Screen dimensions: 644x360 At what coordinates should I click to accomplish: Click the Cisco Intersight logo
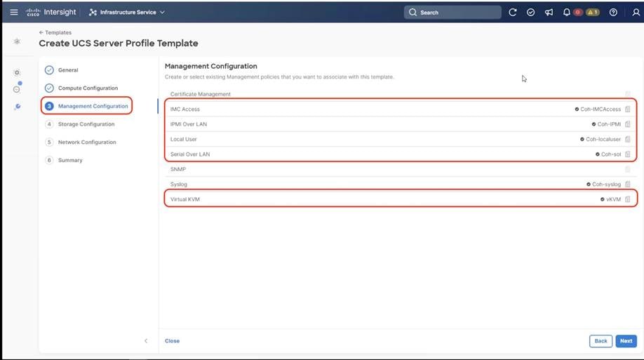pyautogui.click(x=51, y=13)
